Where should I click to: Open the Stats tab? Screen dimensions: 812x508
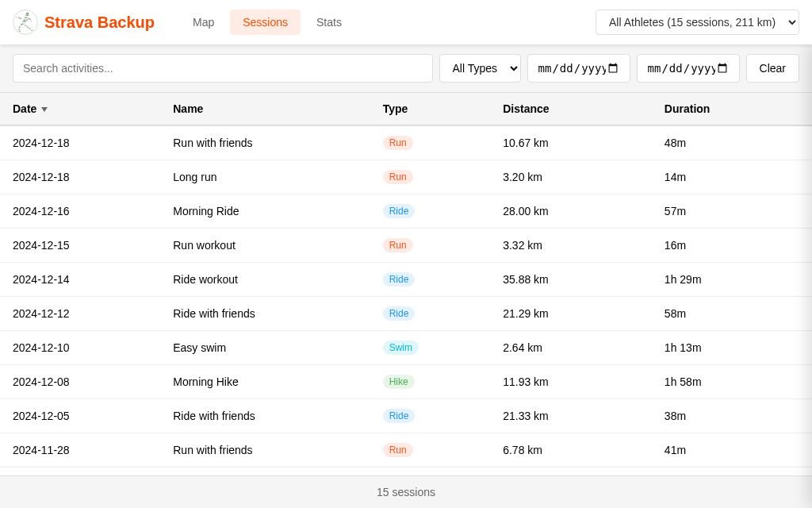coord(329,22)
